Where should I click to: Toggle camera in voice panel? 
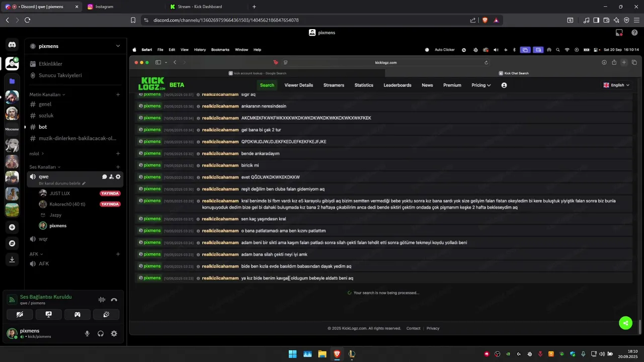(x=20, y=315)
